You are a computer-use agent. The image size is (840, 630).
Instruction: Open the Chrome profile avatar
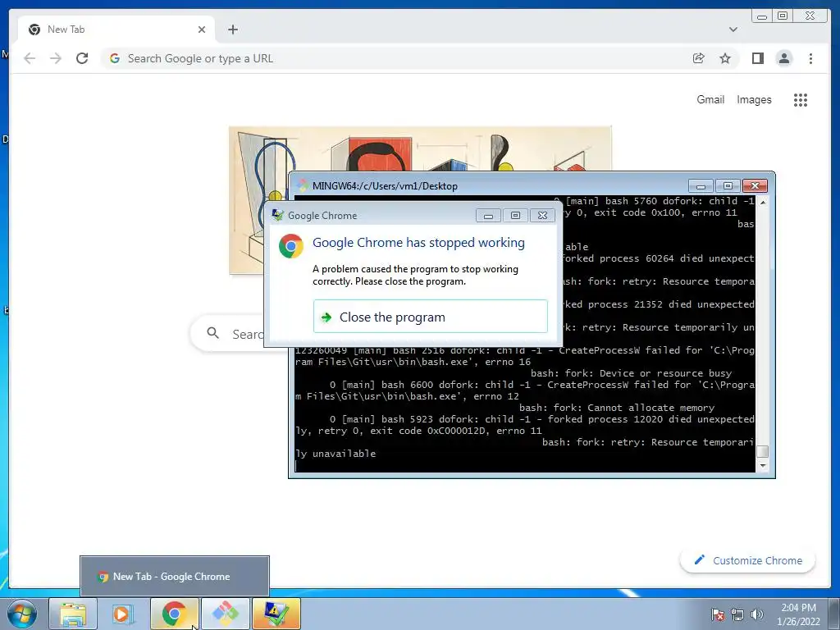coord(784,58)
